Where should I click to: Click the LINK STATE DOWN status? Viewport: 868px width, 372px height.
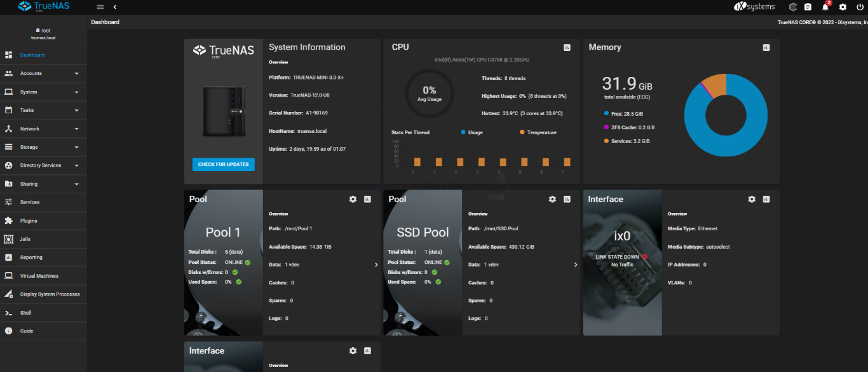pyautogui.click(x=621, y=257)
